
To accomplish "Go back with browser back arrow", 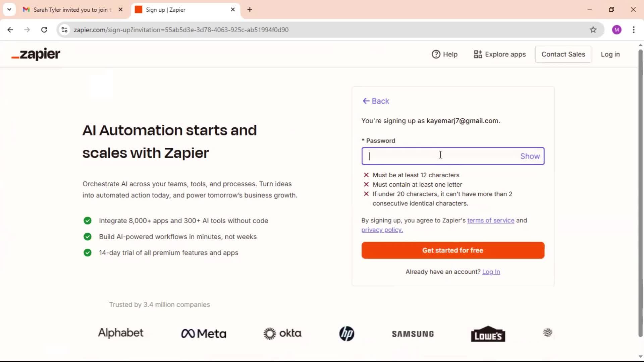I will pyautogui.click(x=10, y=30).
